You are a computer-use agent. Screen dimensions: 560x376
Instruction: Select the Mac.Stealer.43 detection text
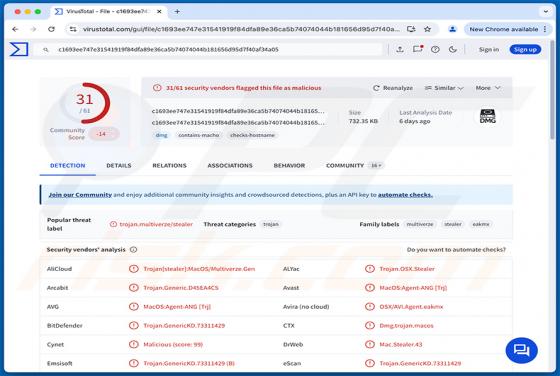point(401,344)
